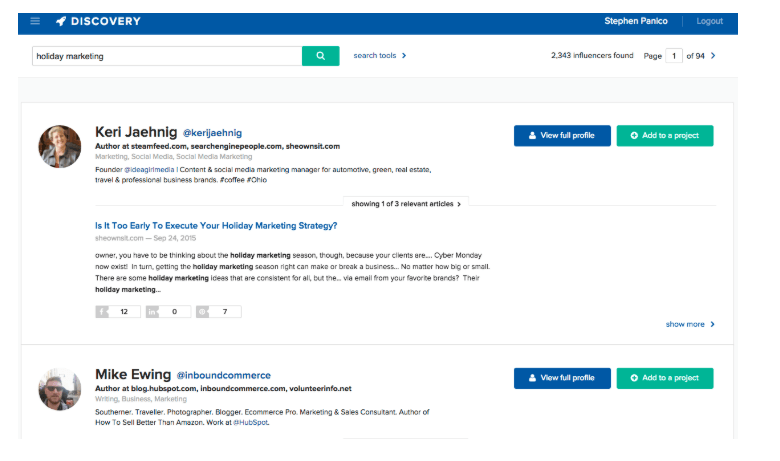
Task: Click 'Marketing, Social Media, Social Media Marketing' tags
Action: click(174, 157)
